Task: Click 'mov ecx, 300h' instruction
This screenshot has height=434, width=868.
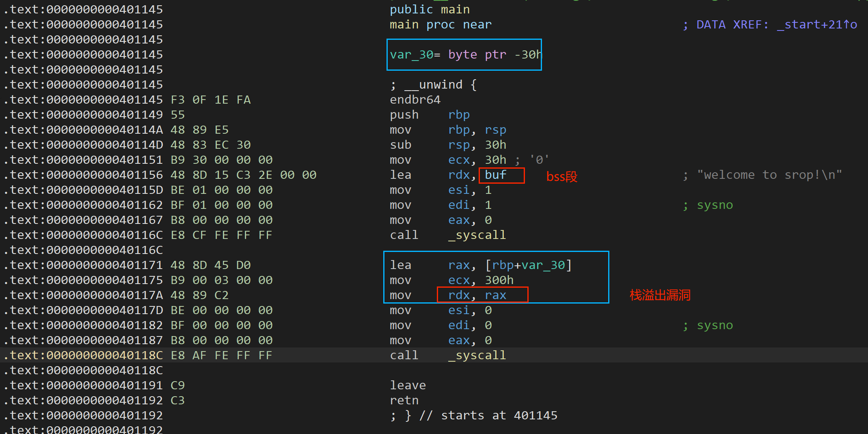Action: point(451,280)
